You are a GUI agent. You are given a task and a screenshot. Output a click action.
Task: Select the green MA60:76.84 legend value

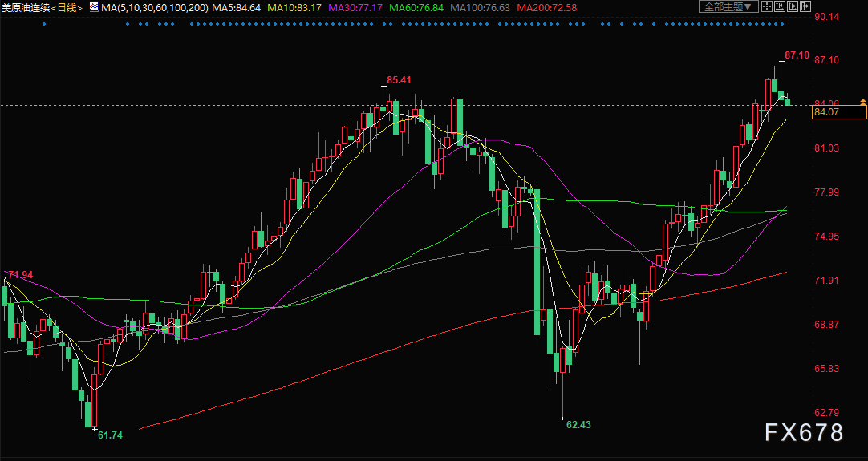click(x=416, y=8)
